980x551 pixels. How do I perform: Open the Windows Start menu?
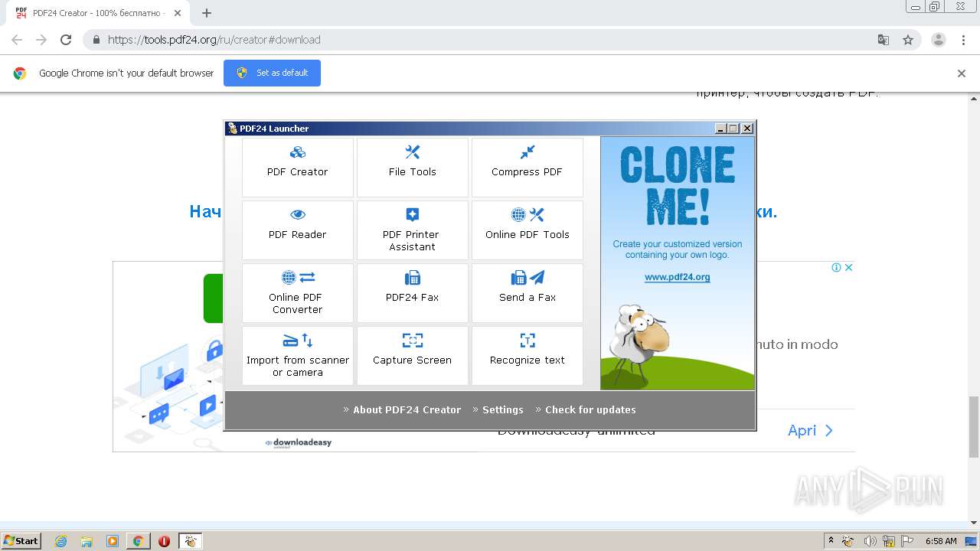click(21, 540)
